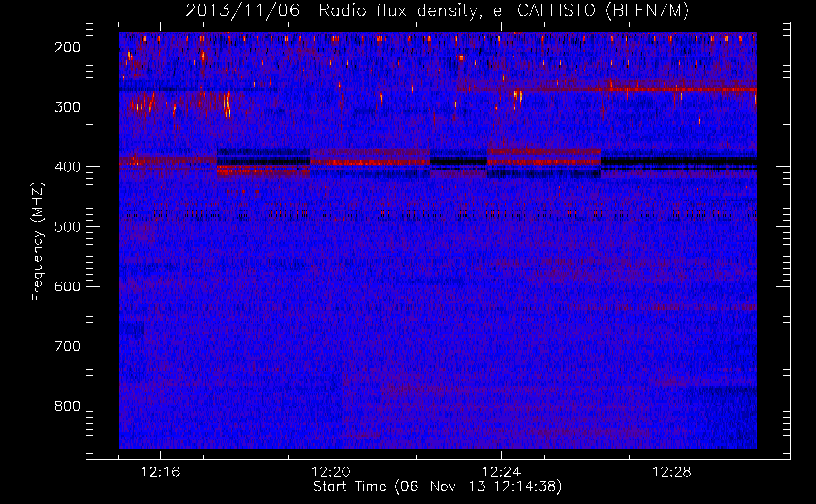Screen dimensions: 816x504
Task: Click the 200 frequency tick label
Action: coord(68,47)
